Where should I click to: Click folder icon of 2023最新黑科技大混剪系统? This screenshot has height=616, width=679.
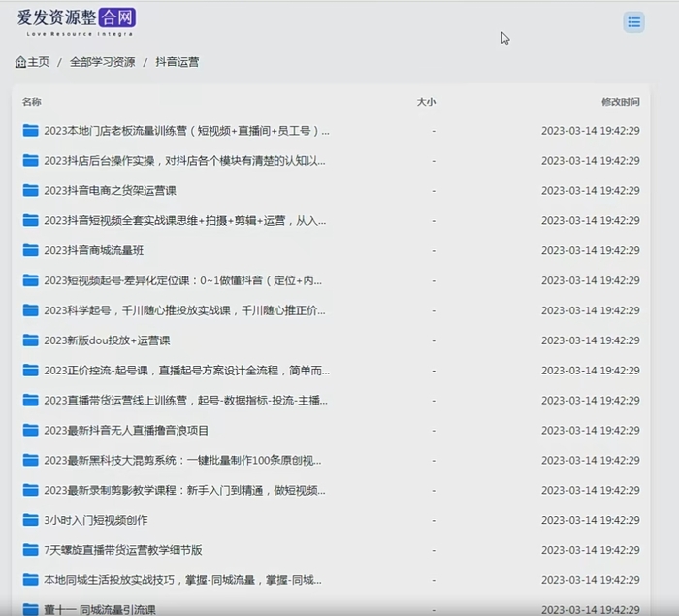click(30, 460)
